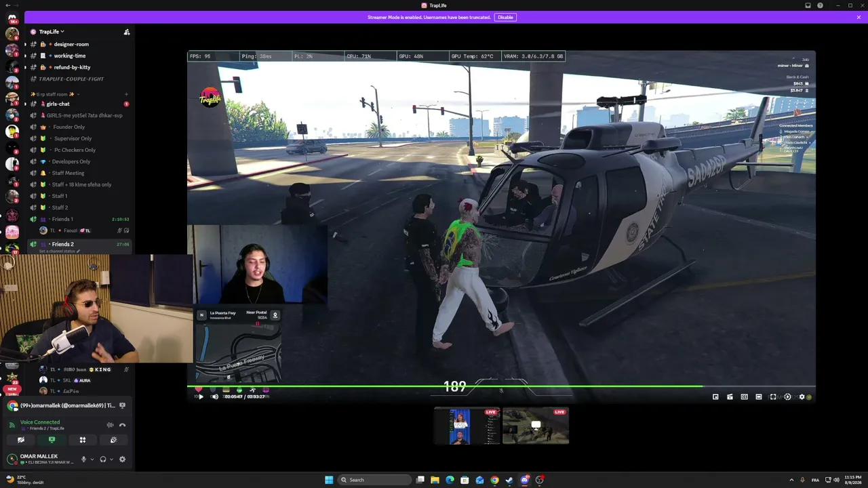868x488 pixels.
Task: Click the Voice Connected status text
Action: point(40,422)
